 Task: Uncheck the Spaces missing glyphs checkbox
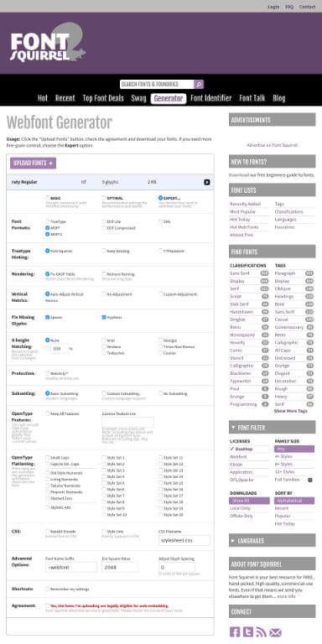(48, 317)
